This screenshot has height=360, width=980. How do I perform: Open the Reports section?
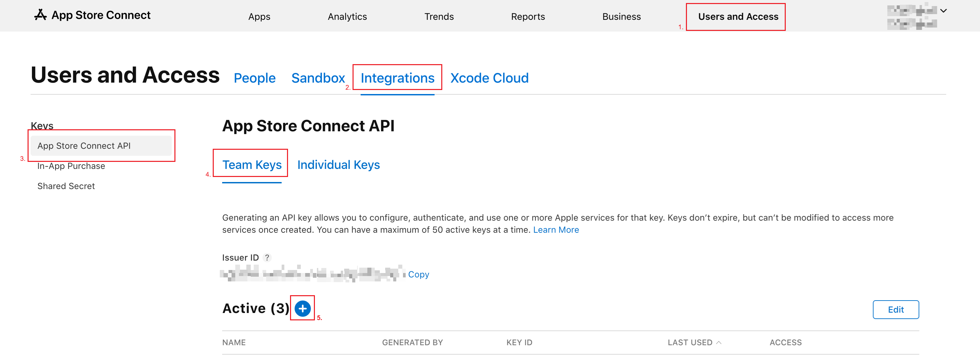[528, 16]
